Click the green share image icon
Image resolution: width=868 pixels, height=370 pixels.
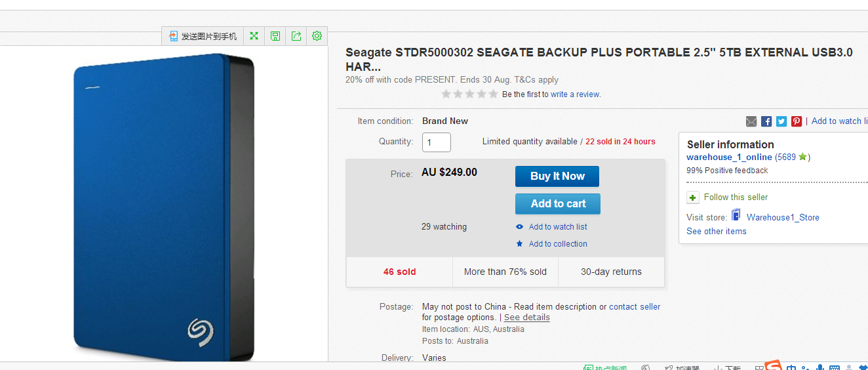(x=296, y=36)
